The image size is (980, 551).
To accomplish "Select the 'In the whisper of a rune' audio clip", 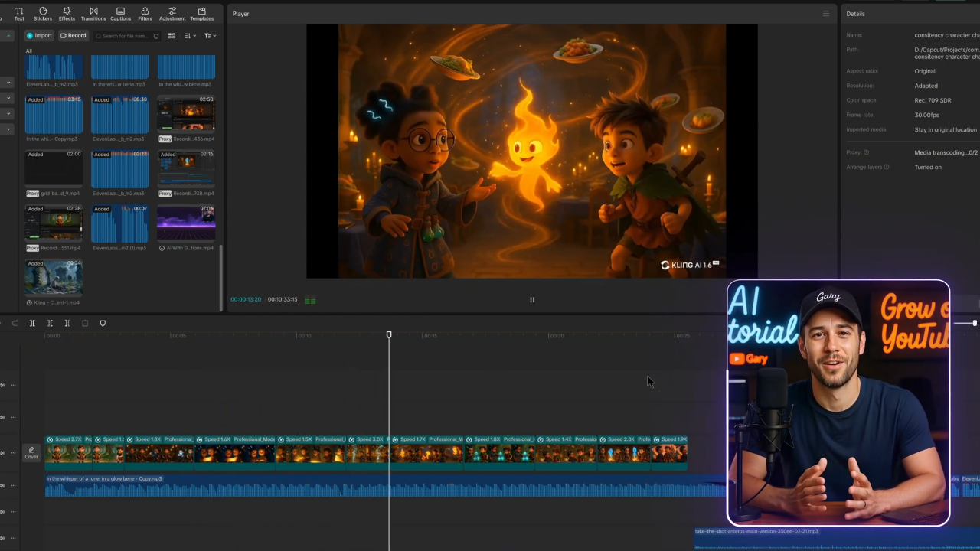I will [x=385, y=486].
